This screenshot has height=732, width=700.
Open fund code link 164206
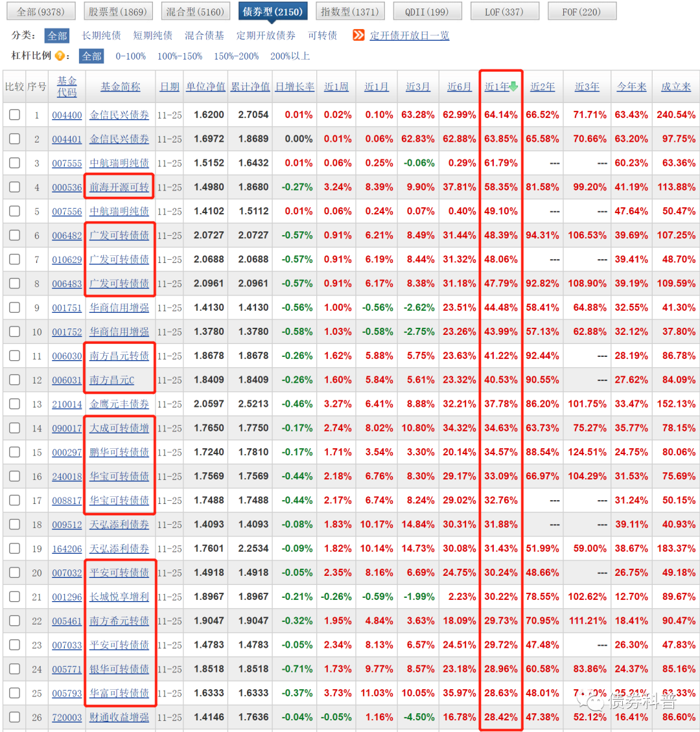67,549
